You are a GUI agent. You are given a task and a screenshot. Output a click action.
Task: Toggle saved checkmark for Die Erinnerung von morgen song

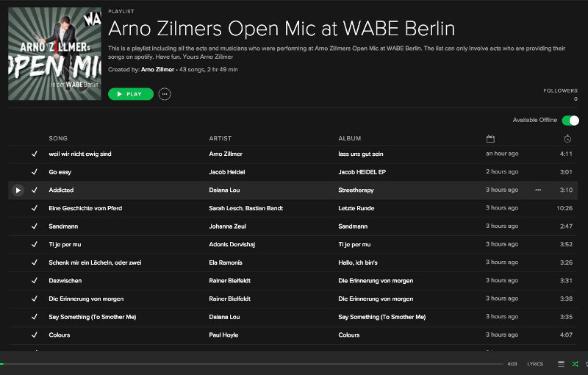pos(34,299)
